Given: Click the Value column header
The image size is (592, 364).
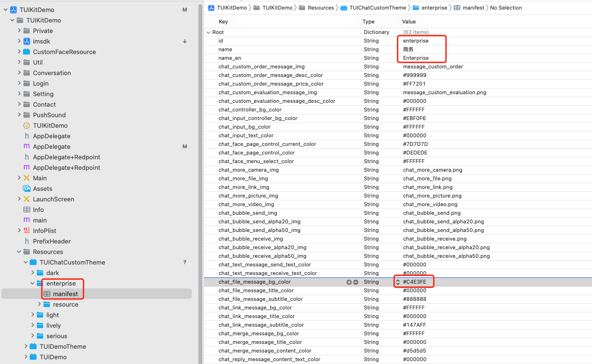Looking at the screenshot, I should coord(409,22).
